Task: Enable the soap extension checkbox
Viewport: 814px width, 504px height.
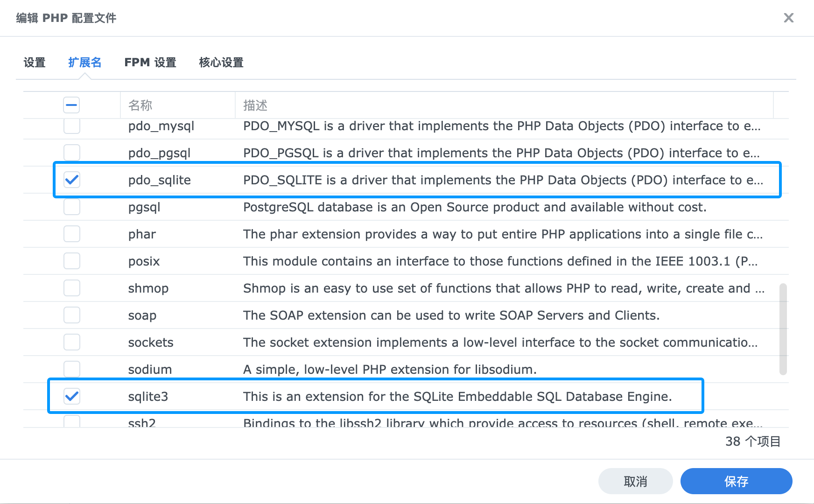Action: coord(72,315)
